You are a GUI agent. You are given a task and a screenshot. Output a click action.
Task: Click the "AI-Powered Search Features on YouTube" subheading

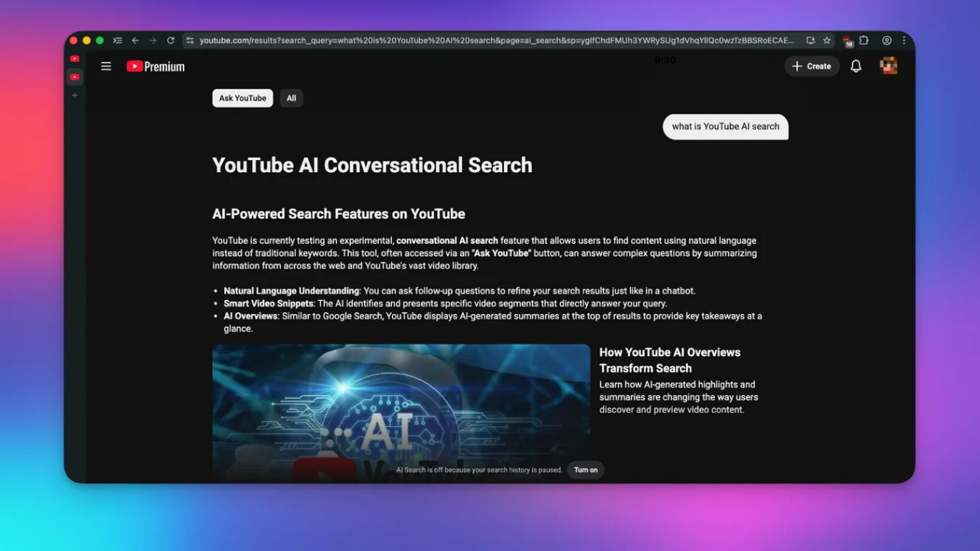[x=338, y=214]
